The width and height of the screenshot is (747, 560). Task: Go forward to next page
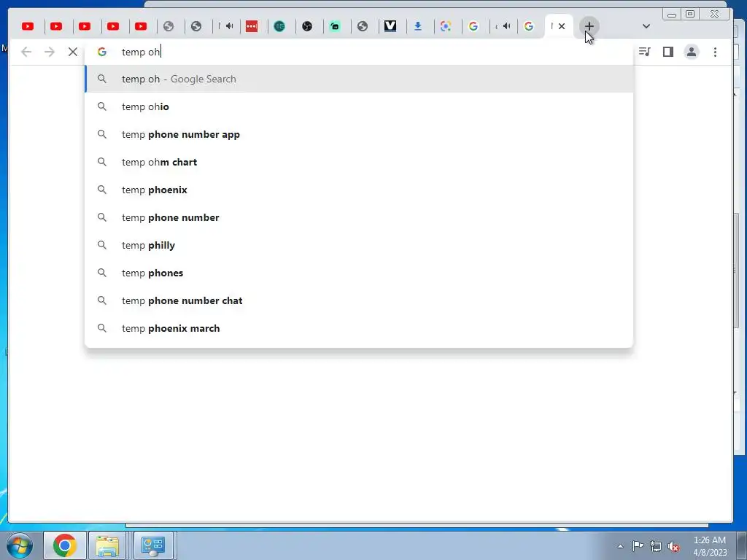pos(50,52)
